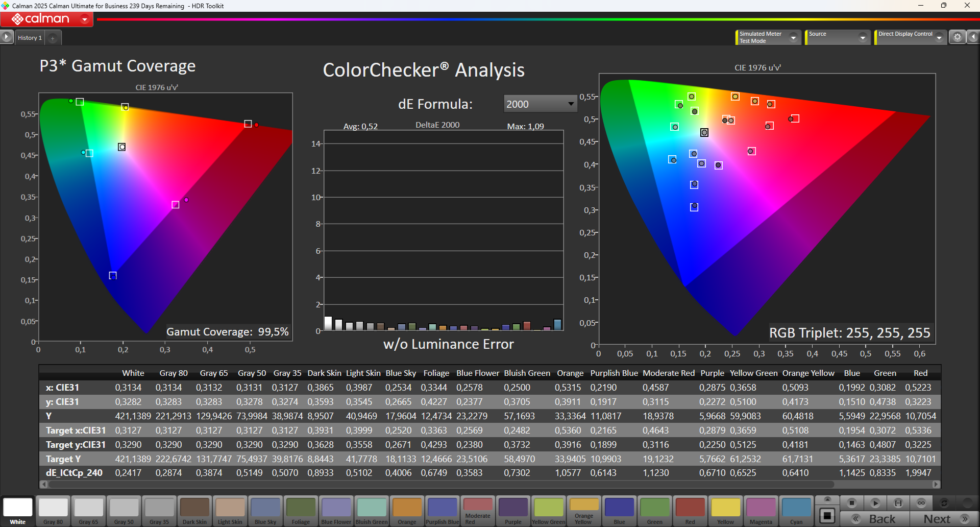
Task: Select the Blue Sky swatch
Action: point(265,511)
